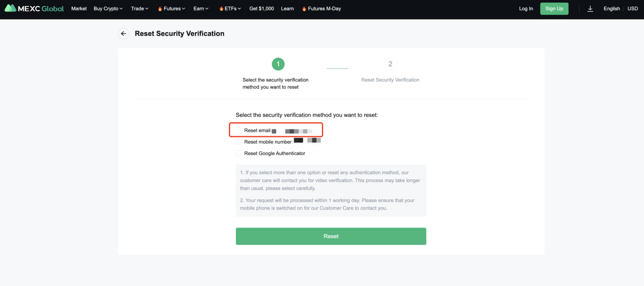Click the step 2 circle indicator
This screenshot has height=286, width=644.
(390, 64)
